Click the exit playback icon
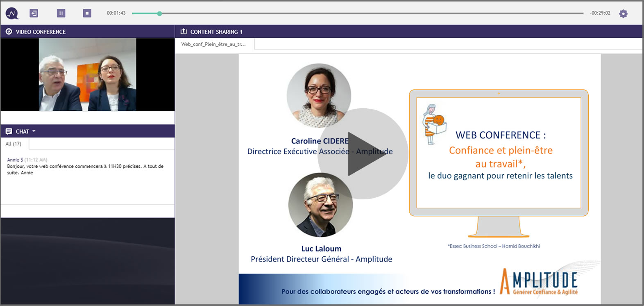The height and width of the screenshot is (306, 644). 34,13
